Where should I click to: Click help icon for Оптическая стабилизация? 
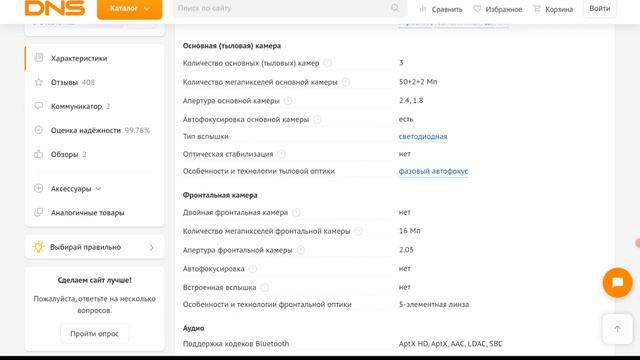281,154
